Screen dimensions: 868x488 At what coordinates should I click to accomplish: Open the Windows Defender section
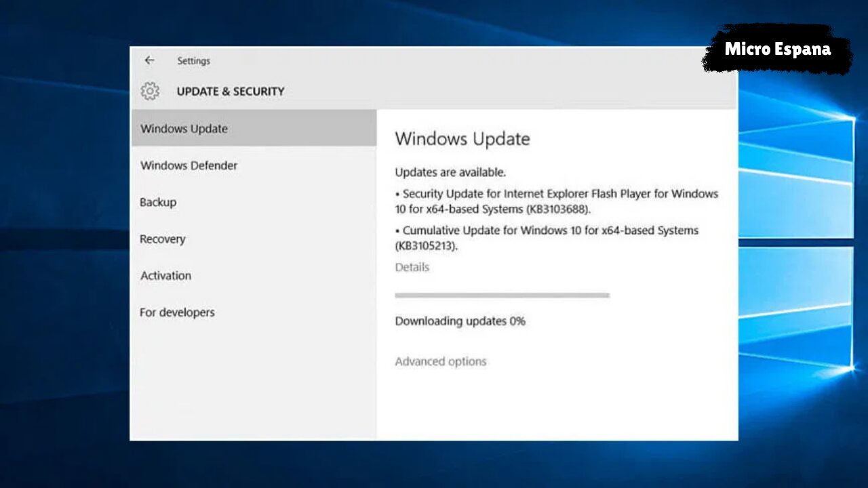pyautogui.click(x=189, y=165)
